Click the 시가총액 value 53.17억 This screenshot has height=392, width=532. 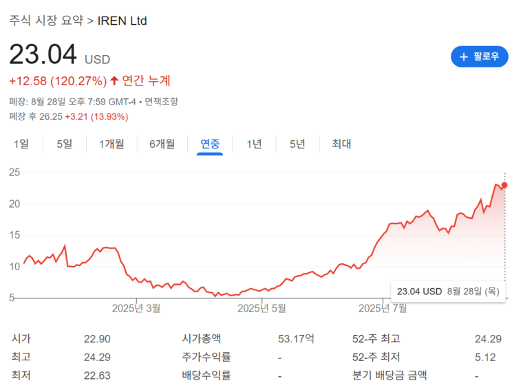pyautogui.click(x=295, y=338)
